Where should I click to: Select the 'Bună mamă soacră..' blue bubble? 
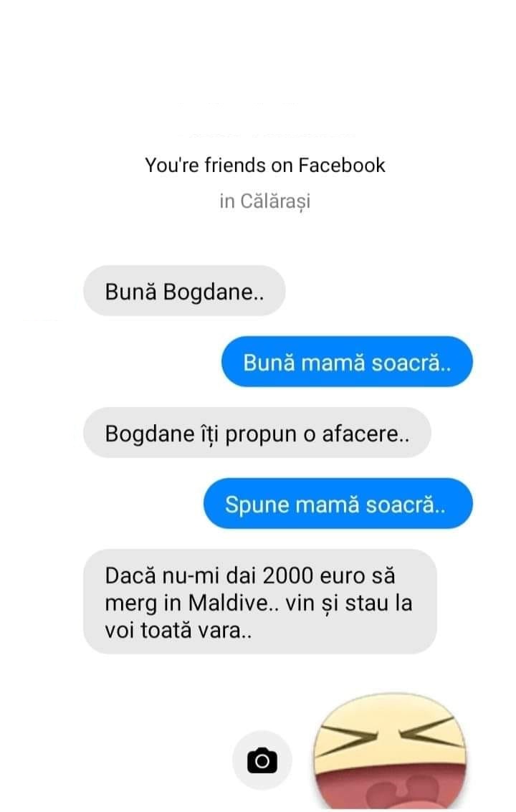(x=347, y=361)
